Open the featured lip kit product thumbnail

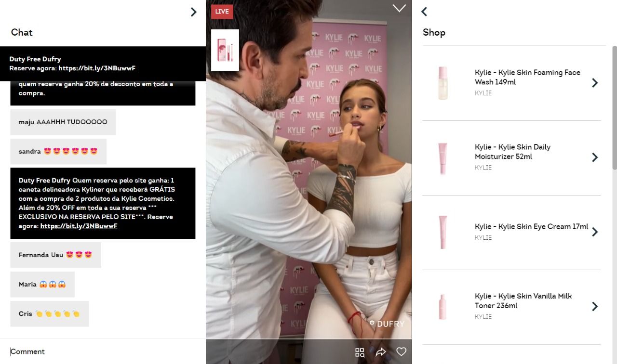(x=225, y=50)
